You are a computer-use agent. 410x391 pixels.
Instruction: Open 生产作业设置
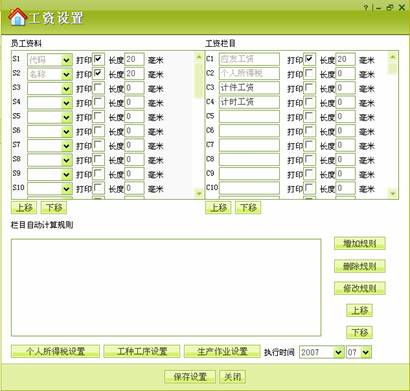coord(222,351)
